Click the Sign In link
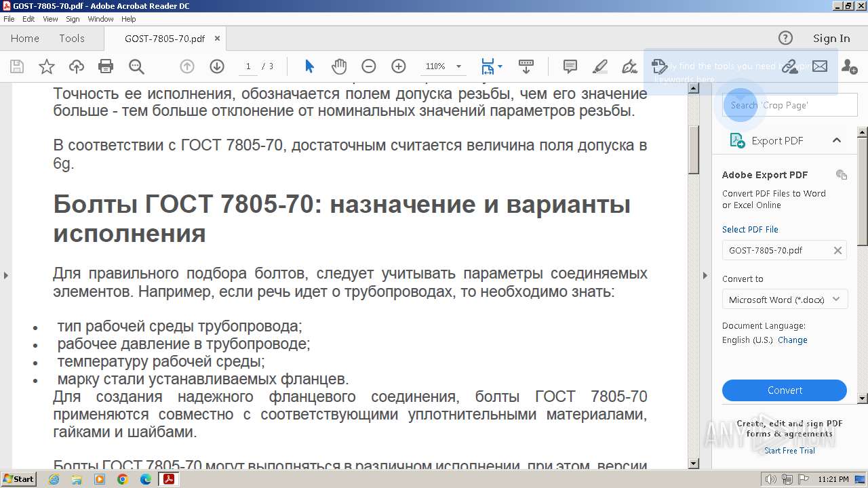 831,39
